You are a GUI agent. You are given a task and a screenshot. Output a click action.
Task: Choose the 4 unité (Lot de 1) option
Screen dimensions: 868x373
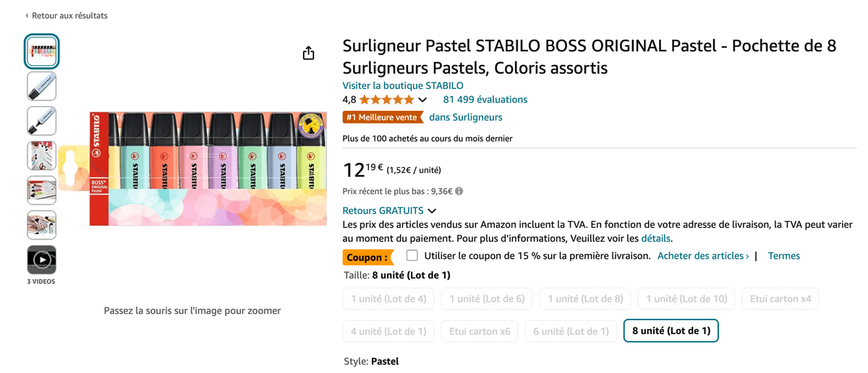click(x=388, y=331)
